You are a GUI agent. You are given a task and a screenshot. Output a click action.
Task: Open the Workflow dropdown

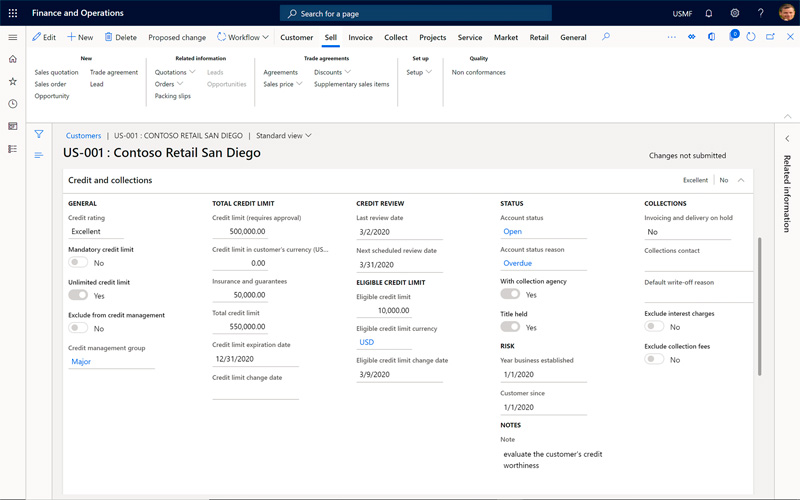click(243, 37)
